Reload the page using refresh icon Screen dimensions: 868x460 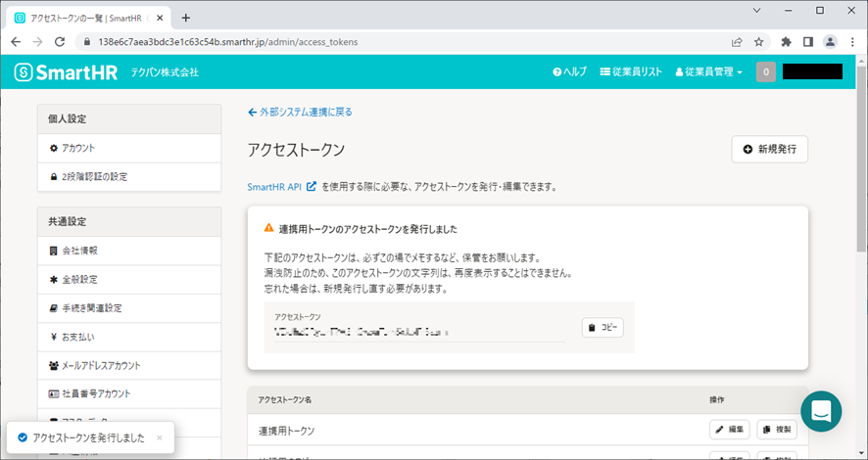pos(60,42)
